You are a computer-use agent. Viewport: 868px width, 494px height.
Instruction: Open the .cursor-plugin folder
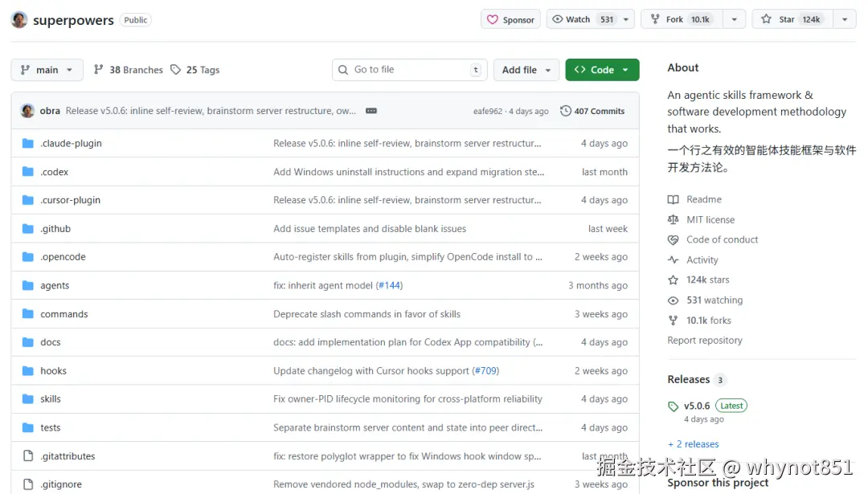click(70, 200)
